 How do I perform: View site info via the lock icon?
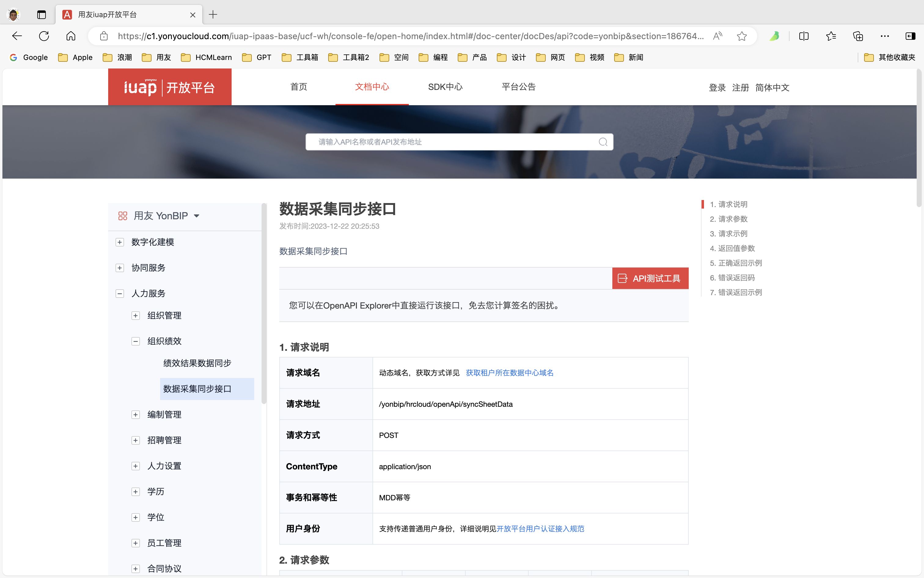click(x=104, y=36)
